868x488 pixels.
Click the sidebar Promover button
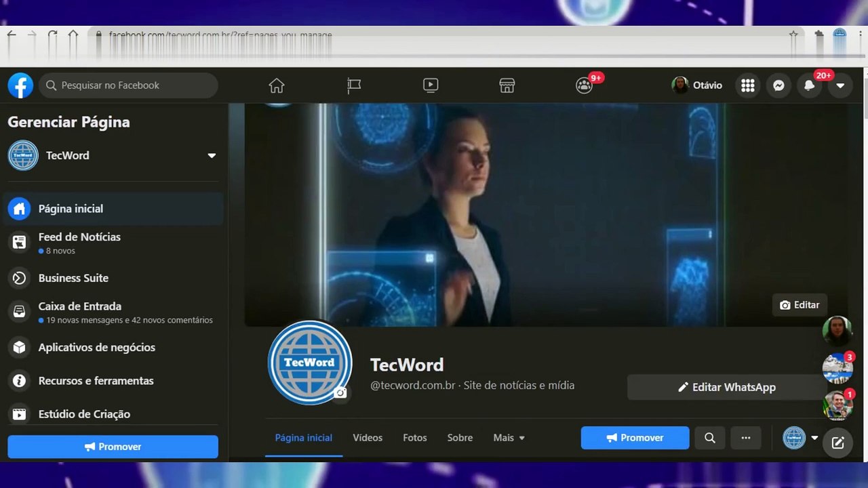click(113, 447)
